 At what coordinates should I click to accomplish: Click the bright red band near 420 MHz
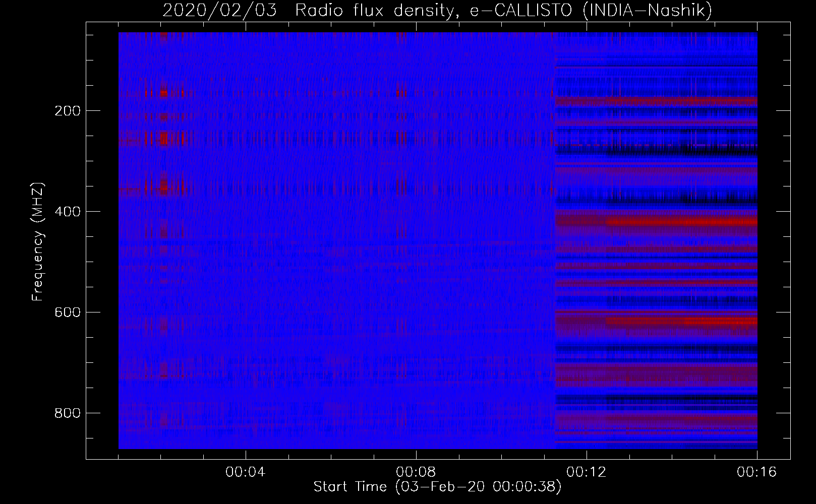click(x=681, y=221)
